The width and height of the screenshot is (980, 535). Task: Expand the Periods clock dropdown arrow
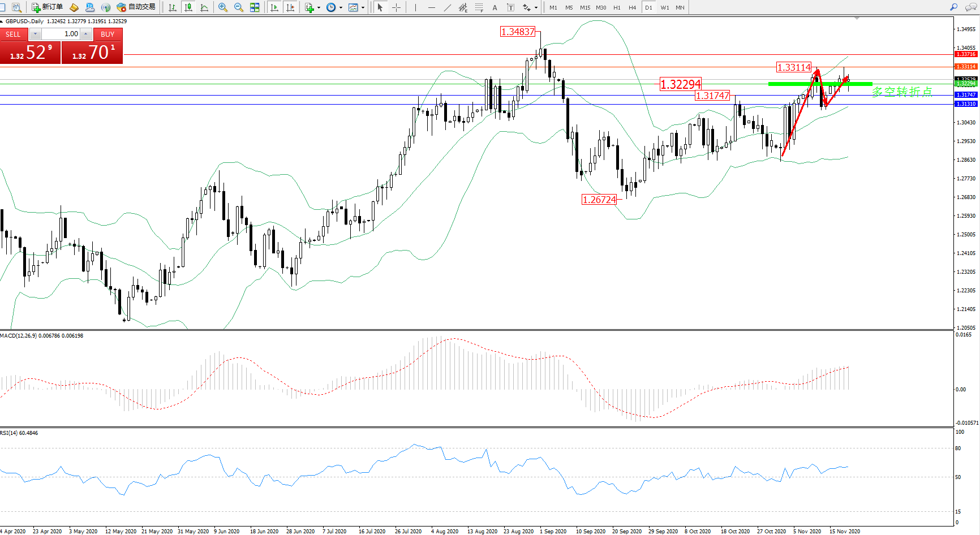click(341, 7)
